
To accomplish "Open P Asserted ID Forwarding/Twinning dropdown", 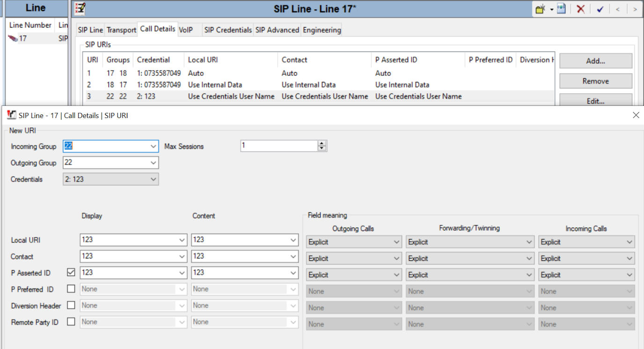I will click(x=470, y=275).
